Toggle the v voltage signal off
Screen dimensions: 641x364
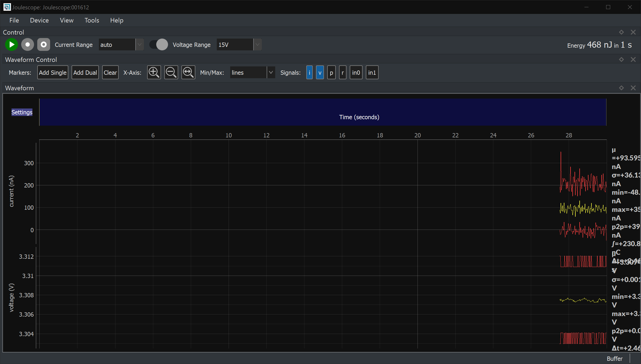click(x=320, y=72)
